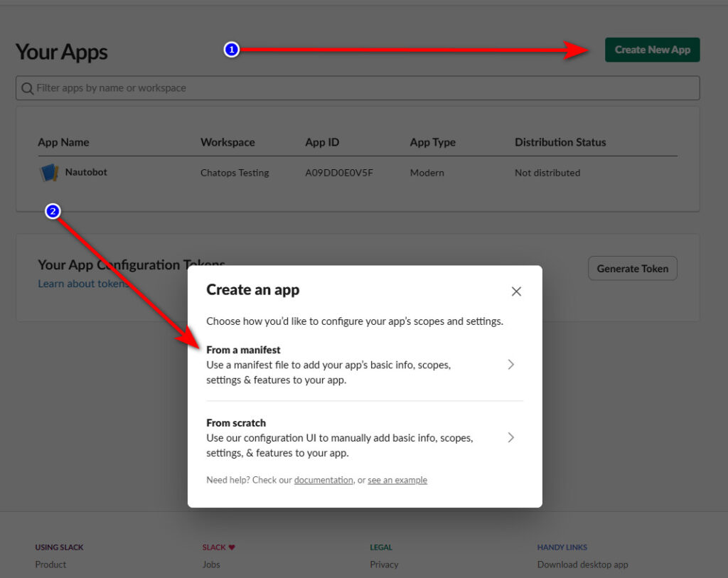728x578 pixels.
Task: Focus the Filter apps search field
Action: [358, 87]
